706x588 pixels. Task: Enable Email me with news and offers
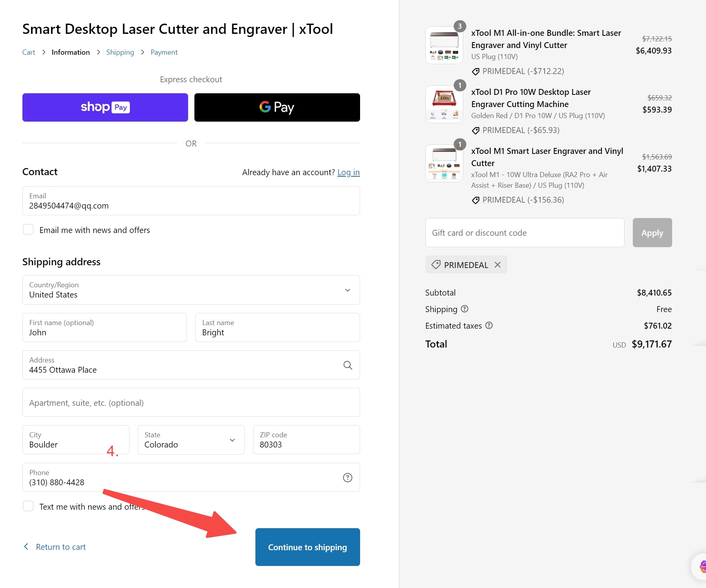click(x=28, y=229)
